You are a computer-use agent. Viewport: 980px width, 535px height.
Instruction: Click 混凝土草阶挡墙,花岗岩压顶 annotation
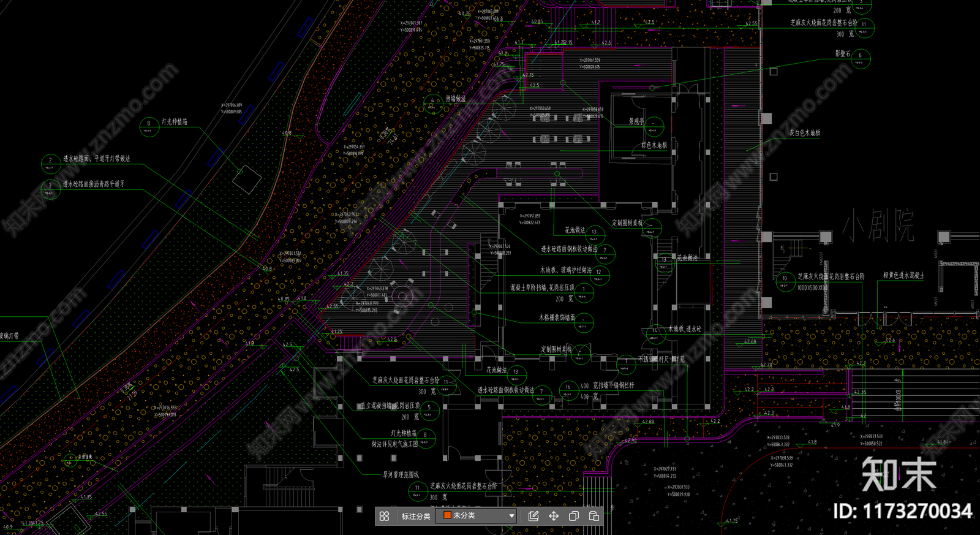click(x=543, y=287)
